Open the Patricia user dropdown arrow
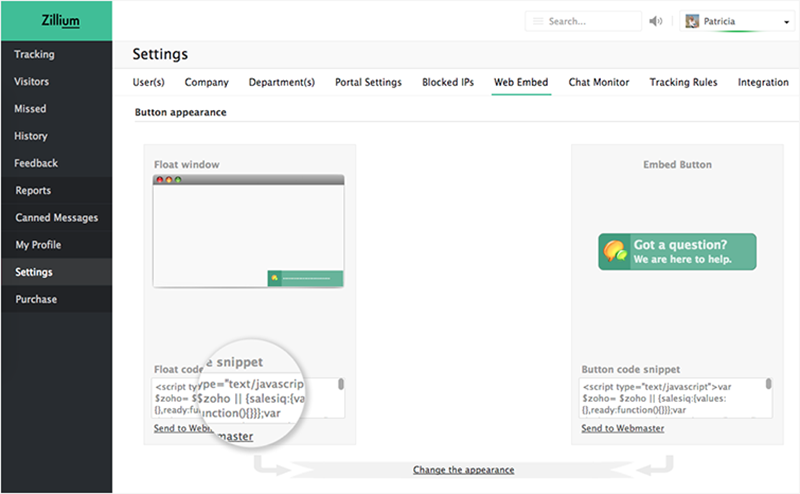Screen dimensions: 800x494 (x=787, y=22)
